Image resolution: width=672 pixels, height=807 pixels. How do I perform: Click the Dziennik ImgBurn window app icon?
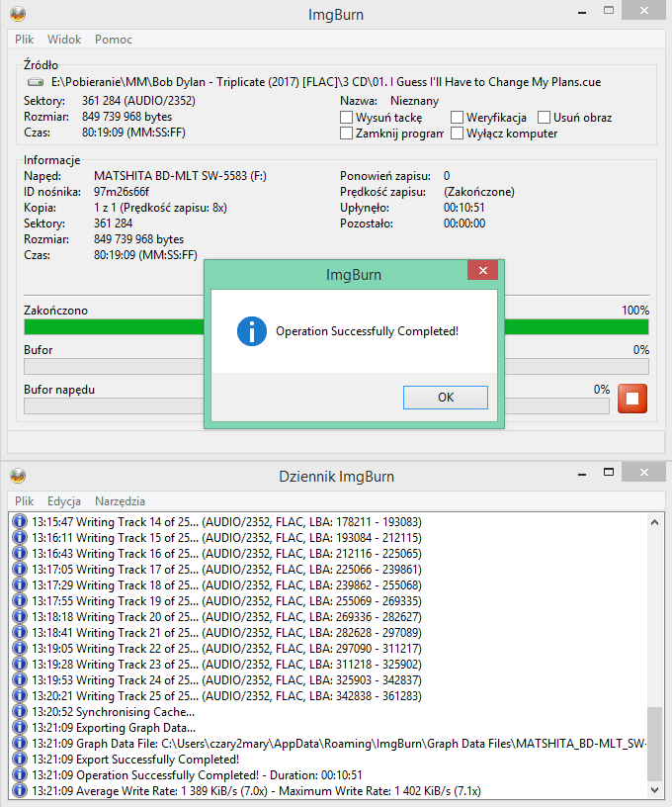pyautogui.click(x=18, y=476)
